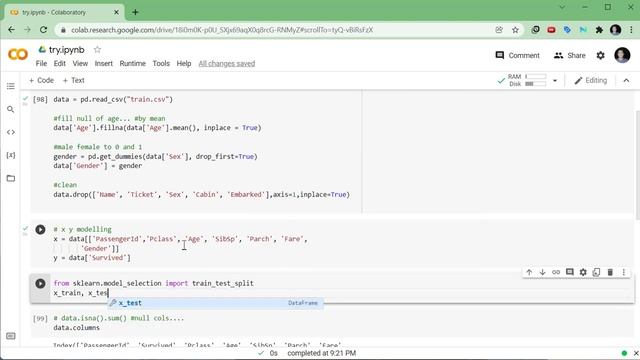Open the tab search chevron in title bar
The image size is (640, 360).
click(x=562, y=7)
